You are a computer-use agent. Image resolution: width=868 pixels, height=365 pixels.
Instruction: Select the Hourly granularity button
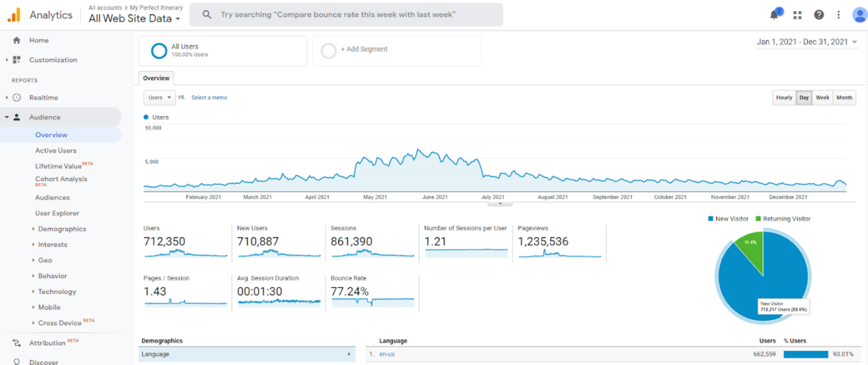[783, 98]
